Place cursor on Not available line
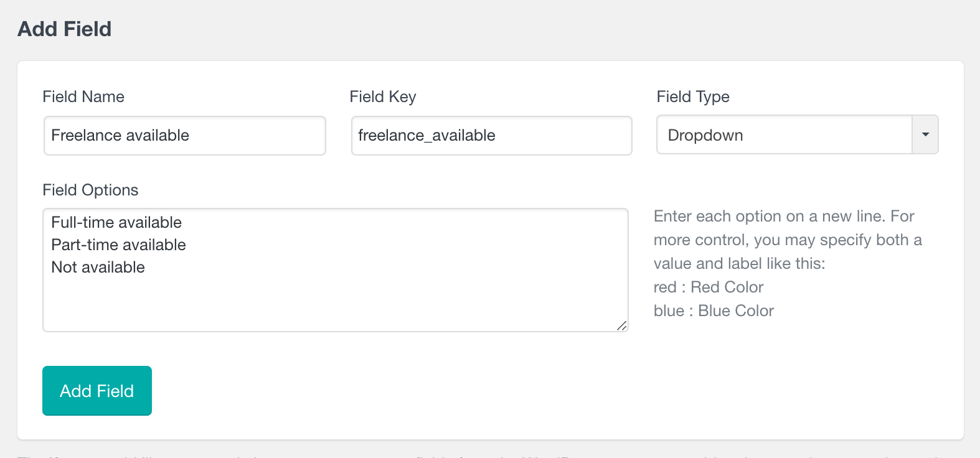 click(98, 267)
